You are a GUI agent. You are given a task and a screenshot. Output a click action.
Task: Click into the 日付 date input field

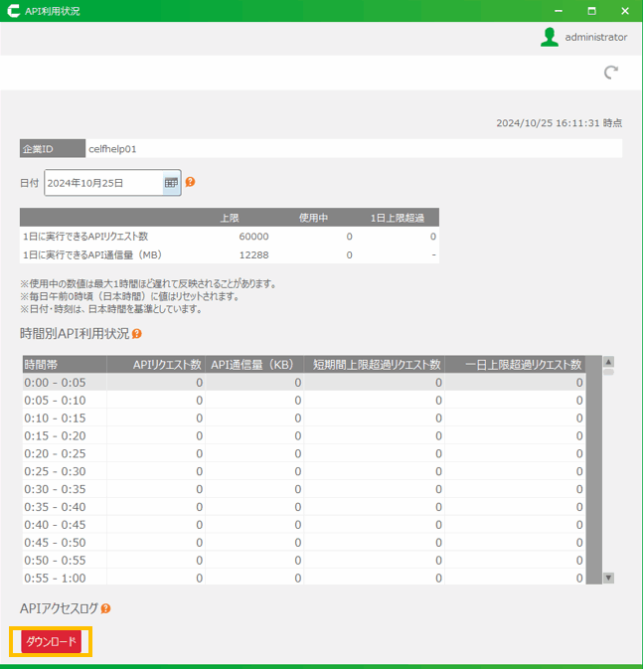[102, 183]
